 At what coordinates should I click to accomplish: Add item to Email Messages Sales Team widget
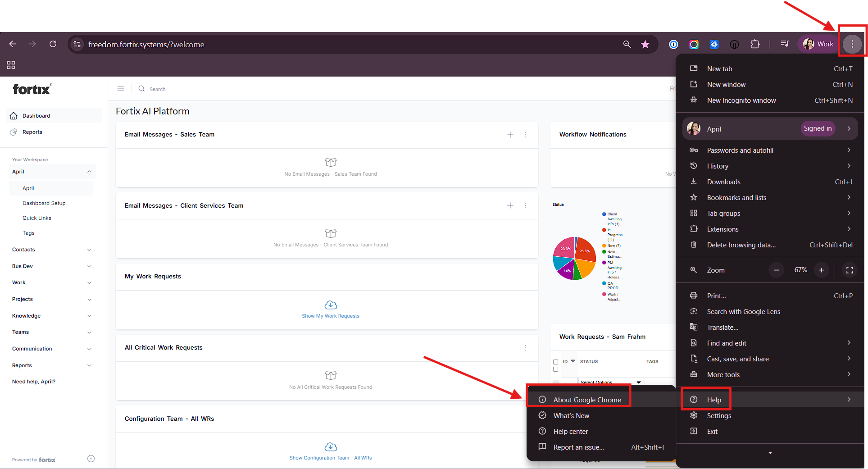pos(510,135)
